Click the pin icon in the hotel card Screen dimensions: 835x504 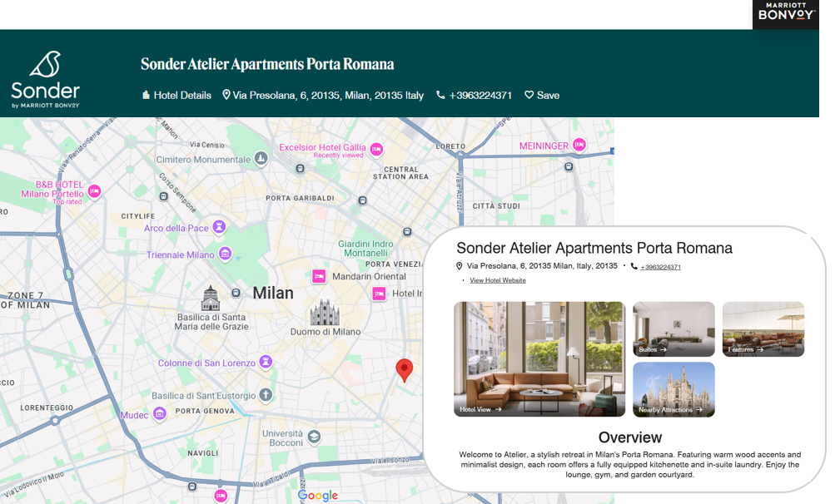point(459,265)
